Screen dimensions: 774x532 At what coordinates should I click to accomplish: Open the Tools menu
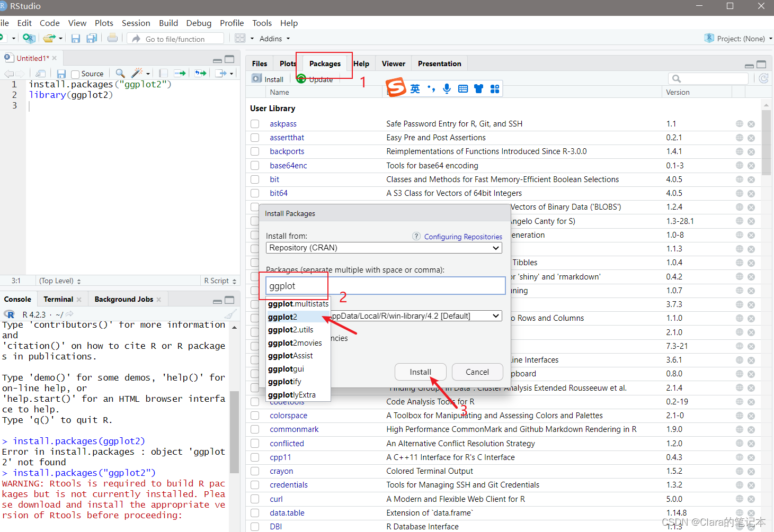[x=262, y=23]
